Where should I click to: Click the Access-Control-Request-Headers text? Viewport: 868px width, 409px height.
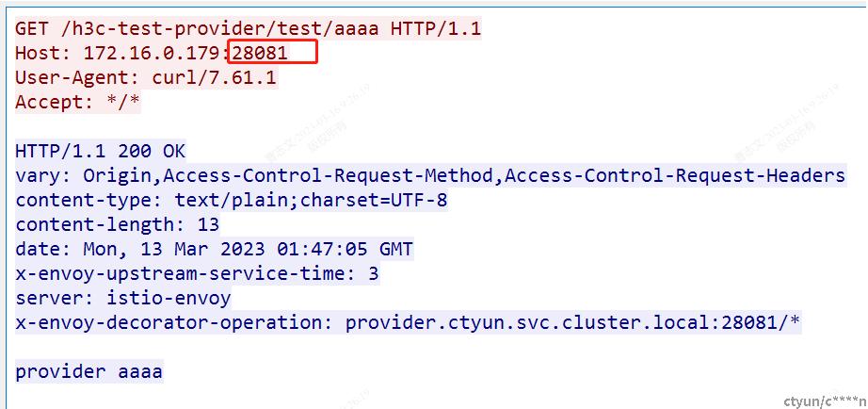(x=675, y=175)
